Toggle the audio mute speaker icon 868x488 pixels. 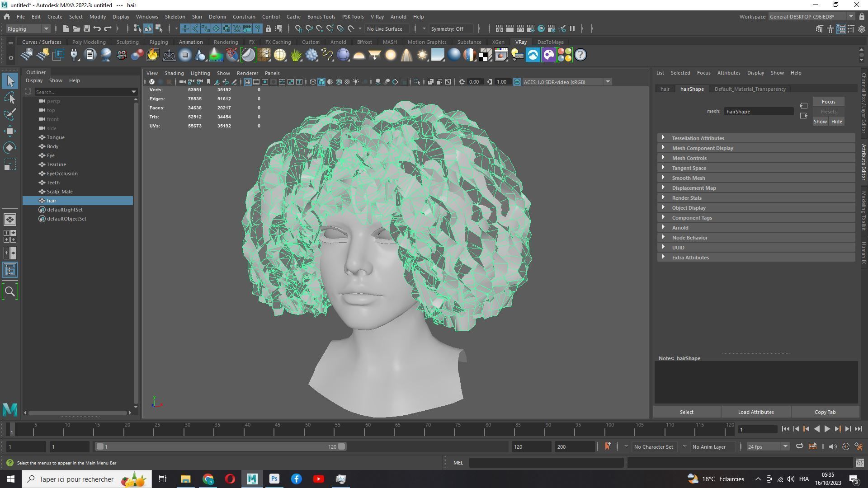[832, 446]
